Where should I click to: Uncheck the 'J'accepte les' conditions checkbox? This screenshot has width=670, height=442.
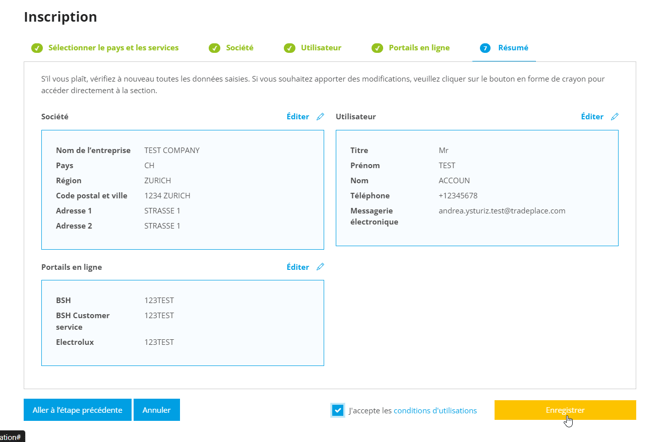pos(338,410)
